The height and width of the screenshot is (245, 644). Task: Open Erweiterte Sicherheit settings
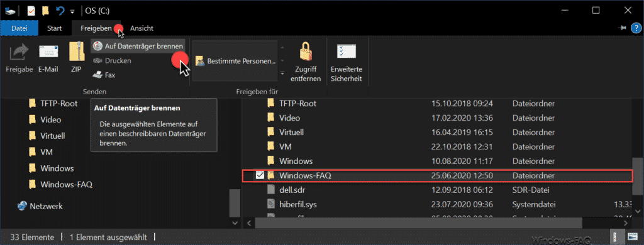[x=346, y=62]
